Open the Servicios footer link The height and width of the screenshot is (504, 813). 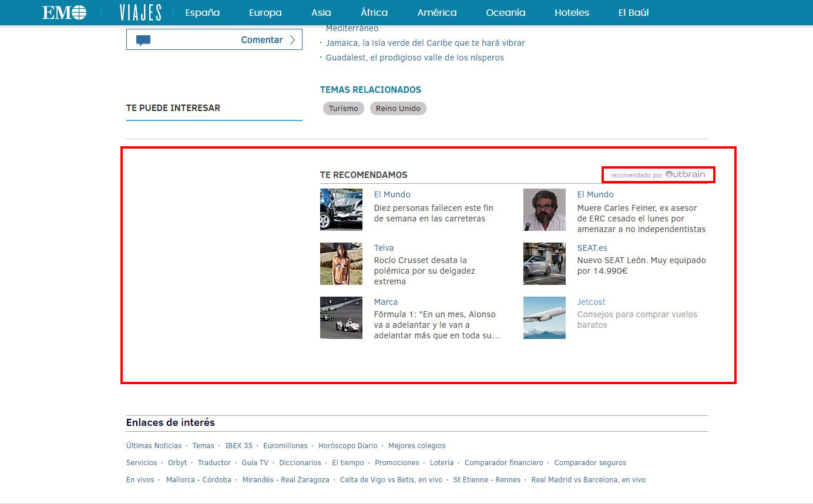tap(142, 463)
